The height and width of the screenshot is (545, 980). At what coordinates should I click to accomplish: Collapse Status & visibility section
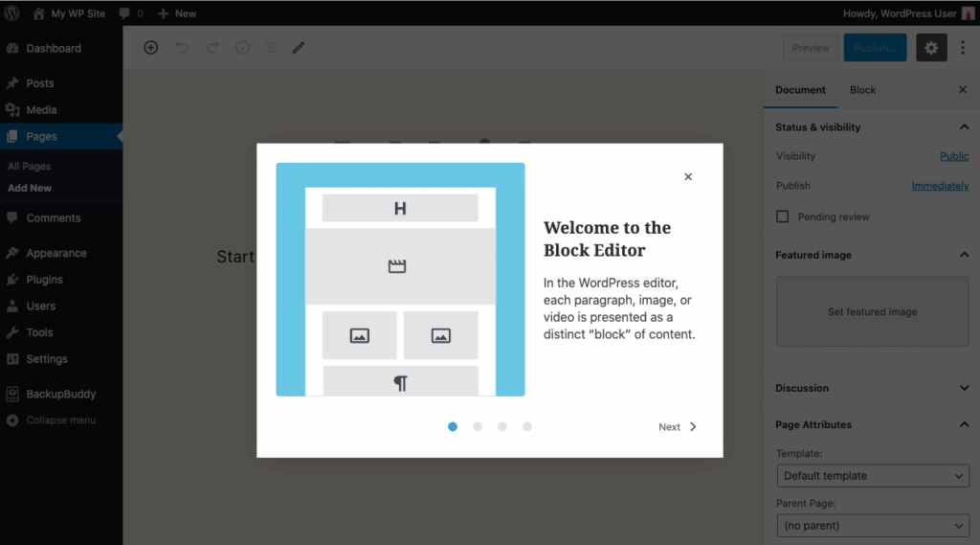(873, 127)
